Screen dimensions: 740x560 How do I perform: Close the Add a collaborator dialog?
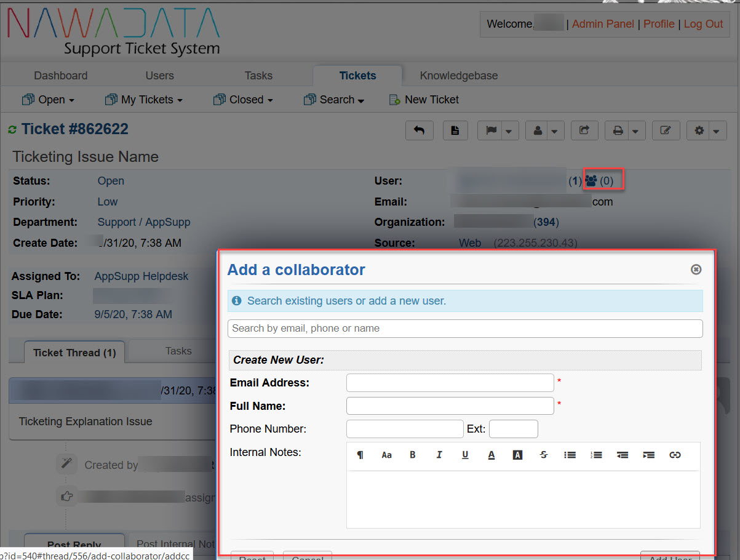696,270
